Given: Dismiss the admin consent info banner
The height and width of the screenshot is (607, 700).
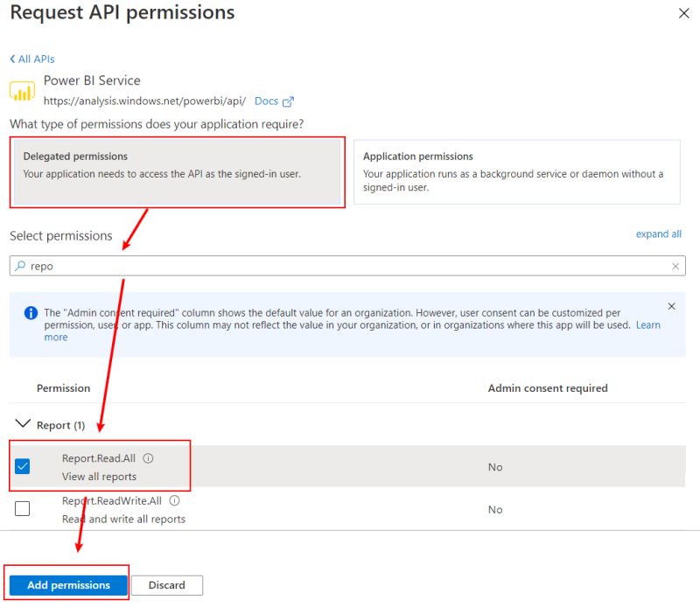Looking at the screenshot, I should click(671, 306).
